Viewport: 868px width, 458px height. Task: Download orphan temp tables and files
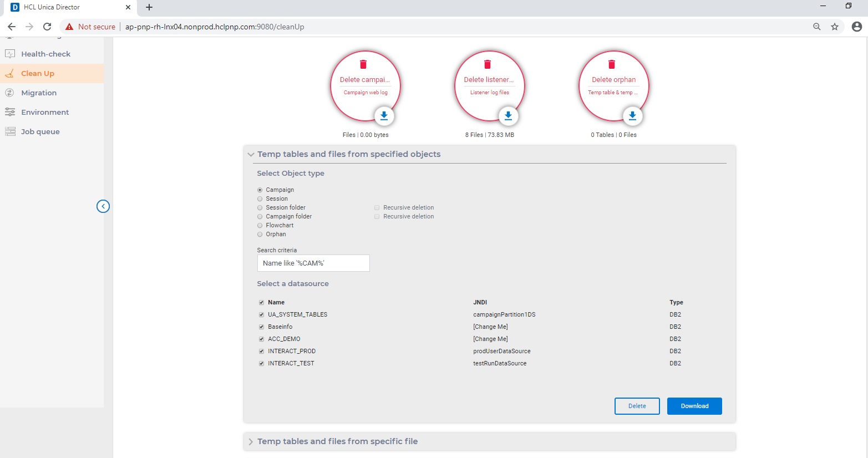coord(632,116)
